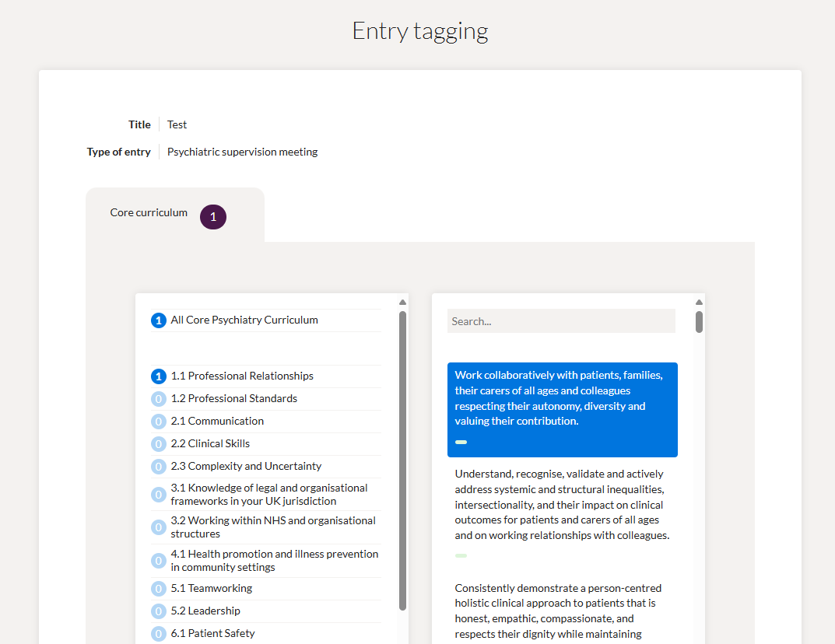
Task: Deselect the highlighted 'Work collaboratively with patients' capability
Action: pos(563,410)
